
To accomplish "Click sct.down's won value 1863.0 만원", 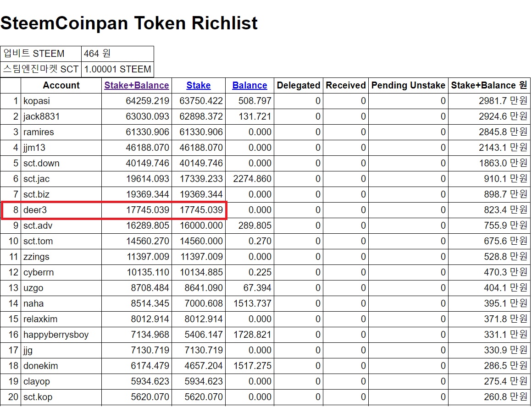I will tap(503, 163).
